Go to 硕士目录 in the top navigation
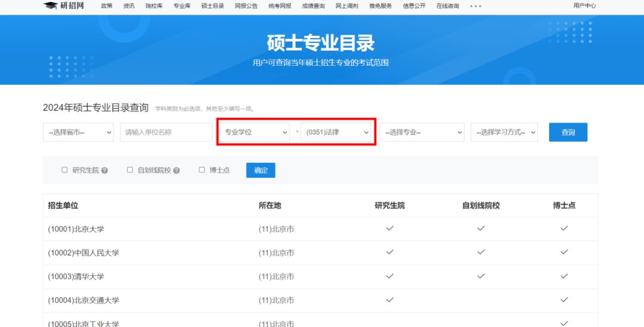This screenshot has width=644, height=327. (x=212, y=6)
